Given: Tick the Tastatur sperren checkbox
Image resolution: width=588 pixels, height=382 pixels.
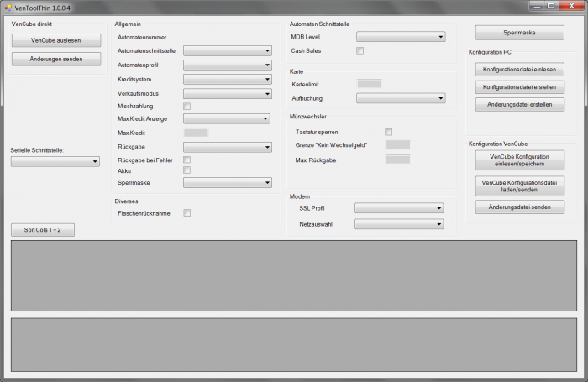Looking at the screenshot, I should (388, 132).
